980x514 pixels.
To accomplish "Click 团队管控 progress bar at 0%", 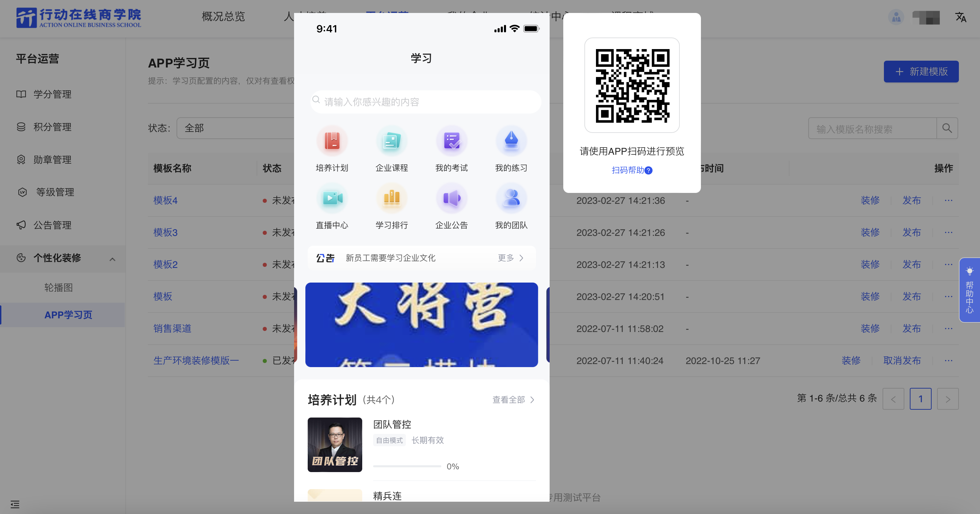I will click(x=407, y=466).
